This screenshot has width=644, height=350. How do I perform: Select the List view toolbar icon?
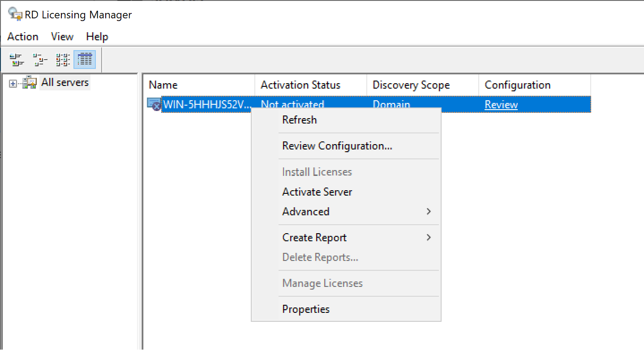63,59
